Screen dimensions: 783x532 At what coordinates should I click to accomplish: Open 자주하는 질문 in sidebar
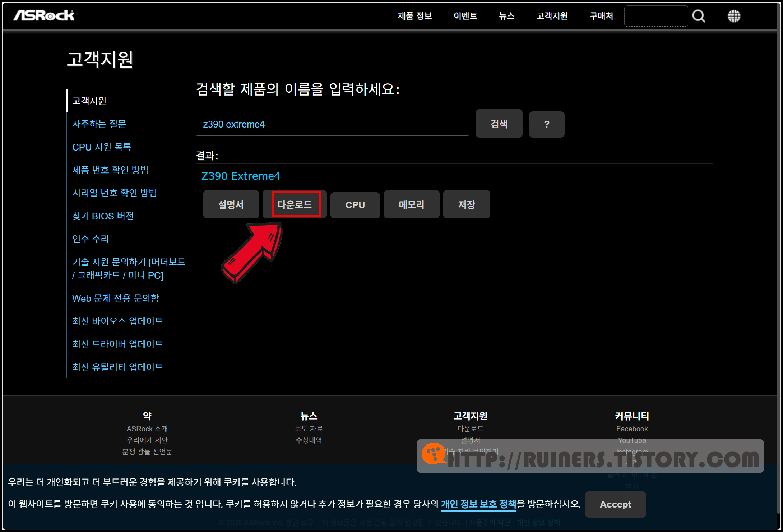click(x=99, y=124)
